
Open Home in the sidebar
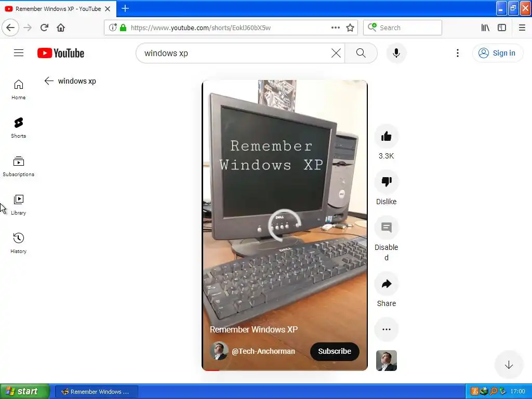coord(18,89)
